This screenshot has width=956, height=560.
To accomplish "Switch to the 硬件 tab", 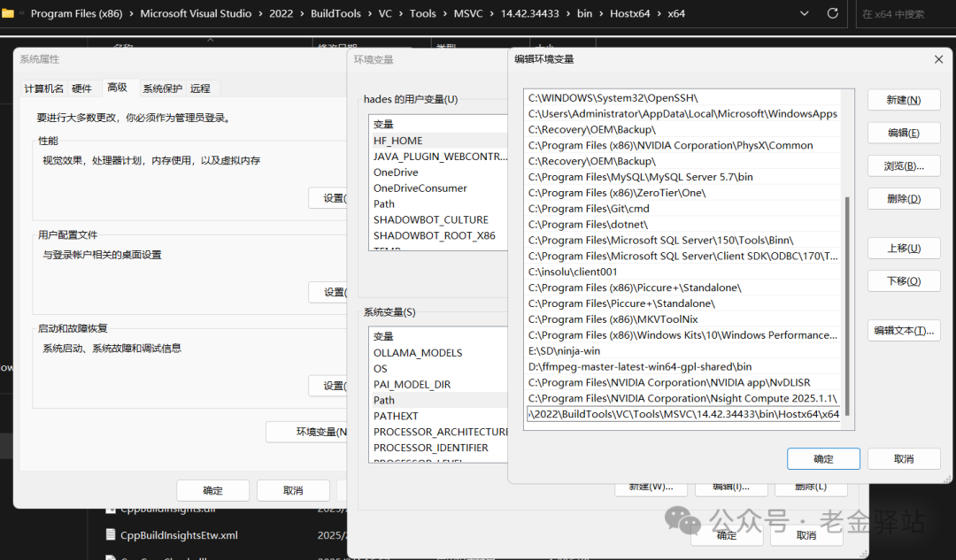I will (x=81, y=88).
